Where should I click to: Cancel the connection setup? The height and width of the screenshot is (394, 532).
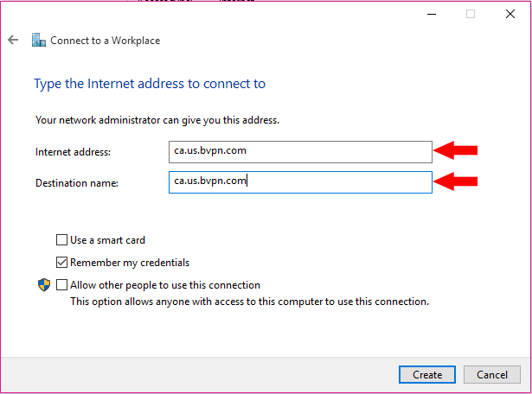pyautogui.click(x=492, y=375)
